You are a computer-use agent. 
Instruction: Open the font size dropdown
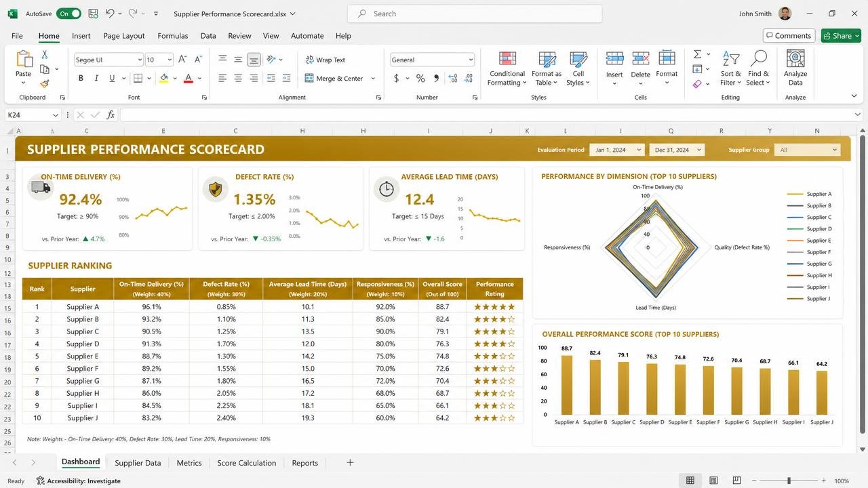170,60
